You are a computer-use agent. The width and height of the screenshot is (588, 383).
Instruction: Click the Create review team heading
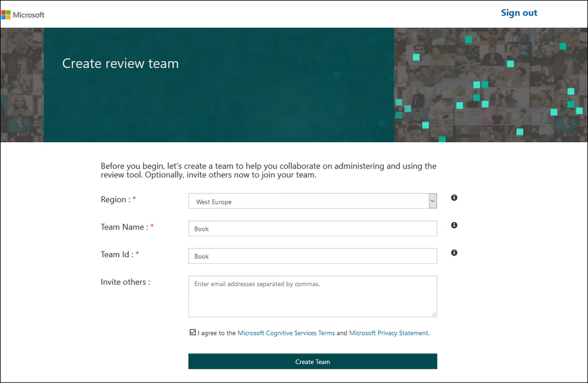121,63
